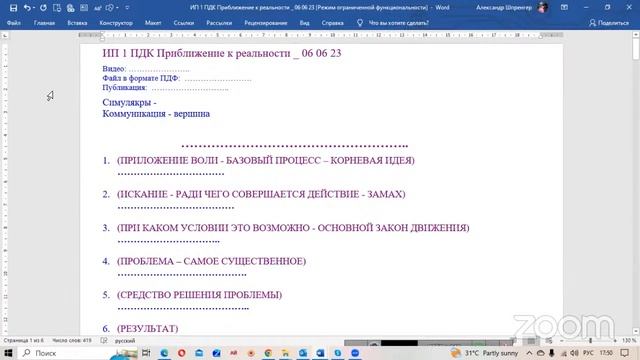
Task: Click item 6 'РЕЗУЛЬТАТ' heading
Action: click(x=148, y=329)
